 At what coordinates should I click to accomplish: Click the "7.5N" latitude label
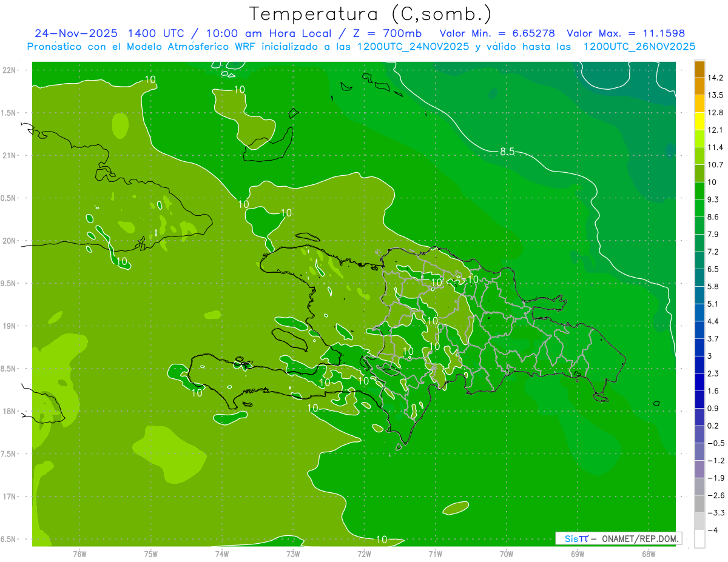[x=8, y=454]
